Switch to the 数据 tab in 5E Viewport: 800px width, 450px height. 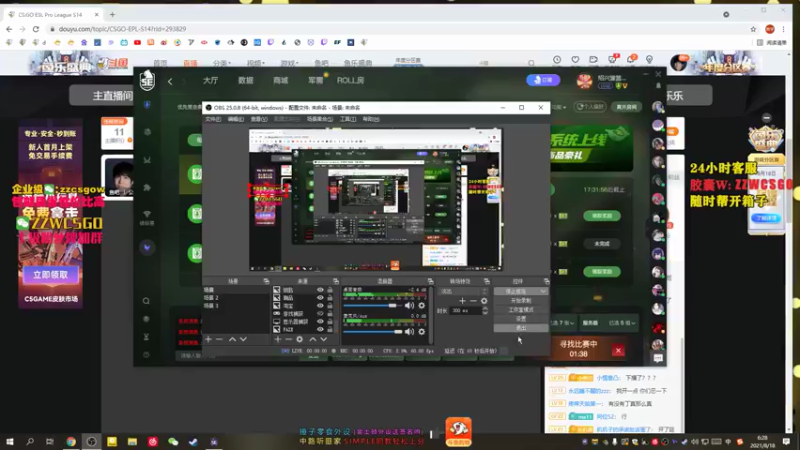point(245,81)
